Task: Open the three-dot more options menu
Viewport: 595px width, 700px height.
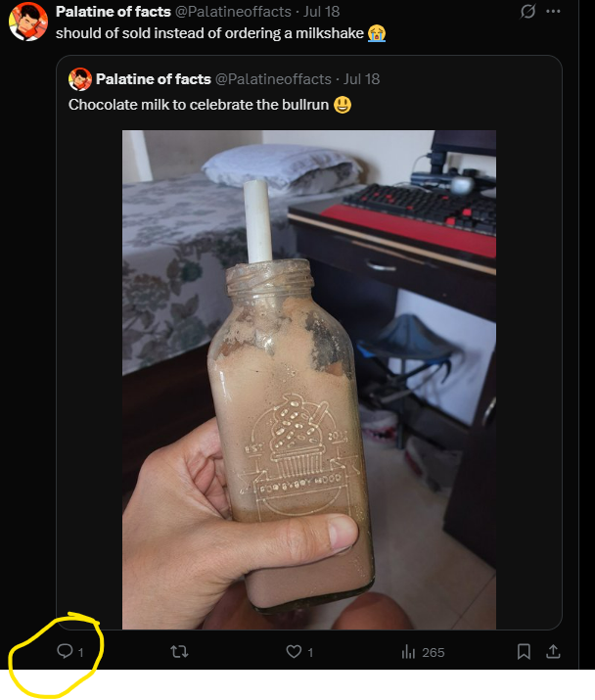Action: pos(553,11)
